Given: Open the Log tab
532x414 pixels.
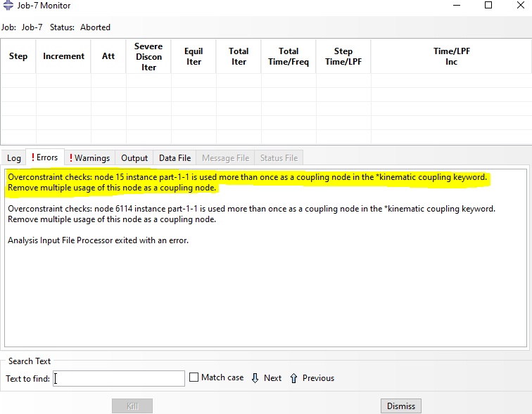Looking at the screenshot, I should [14, 158].
